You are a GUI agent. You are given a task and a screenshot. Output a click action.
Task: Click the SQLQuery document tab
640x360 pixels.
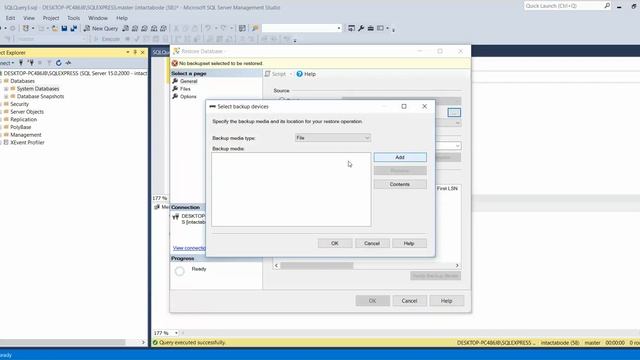(x=160, y=52)
